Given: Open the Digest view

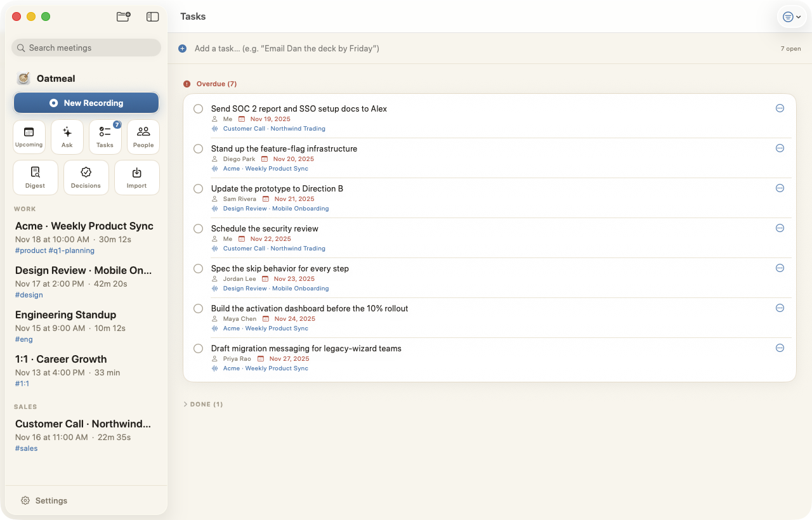Looking at the screenshot, I should tap(36, 178).
